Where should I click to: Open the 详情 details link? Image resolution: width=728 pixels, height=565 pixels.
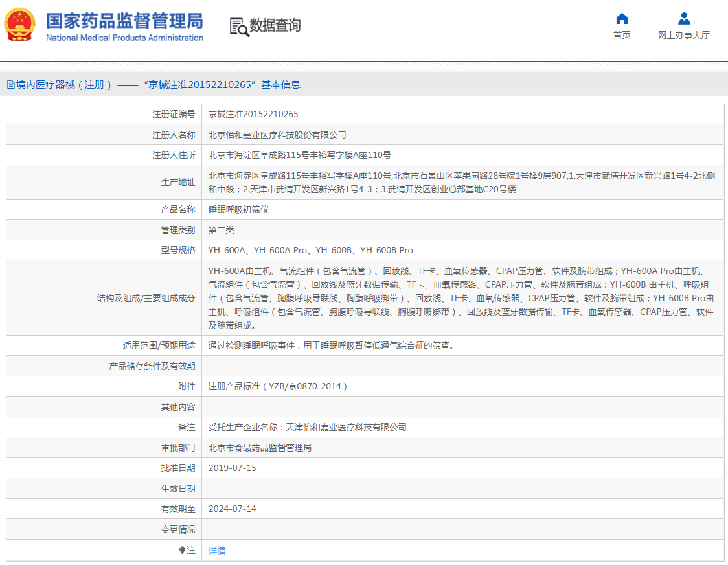coord(216,549)
